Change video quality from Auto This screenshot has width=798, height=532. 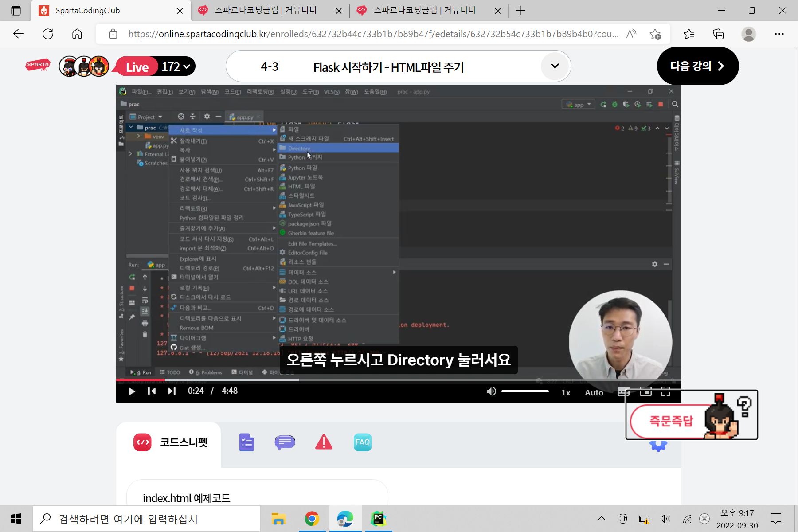tap(594, 392)
